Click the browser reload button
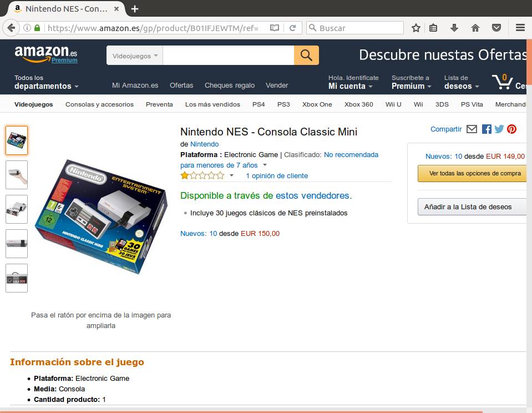The width and height of the screenshot is (532, 413). point(292,28)
